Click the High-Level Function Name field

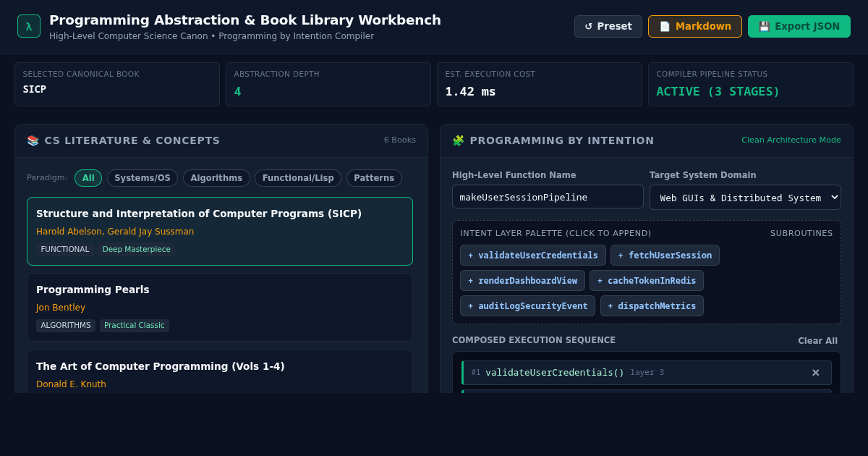pyautogui.click(x=548, y=197)
